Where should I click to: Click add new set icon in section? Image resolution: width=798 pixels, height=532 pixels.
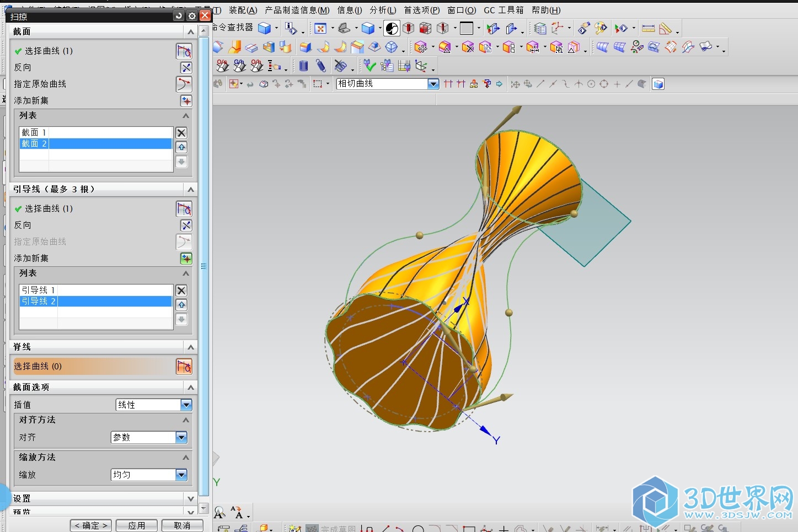186,101
